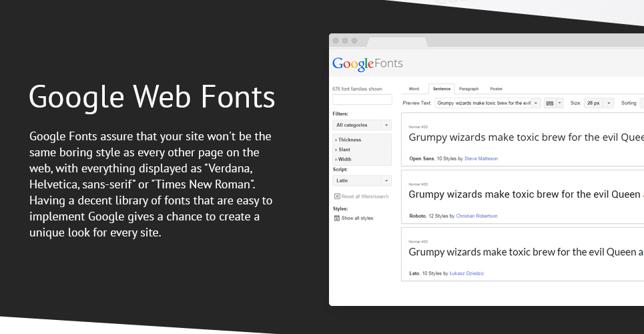Click Reset all filters/search link
644x334 pixels.
pyautogui.click(x=365, y=196)
